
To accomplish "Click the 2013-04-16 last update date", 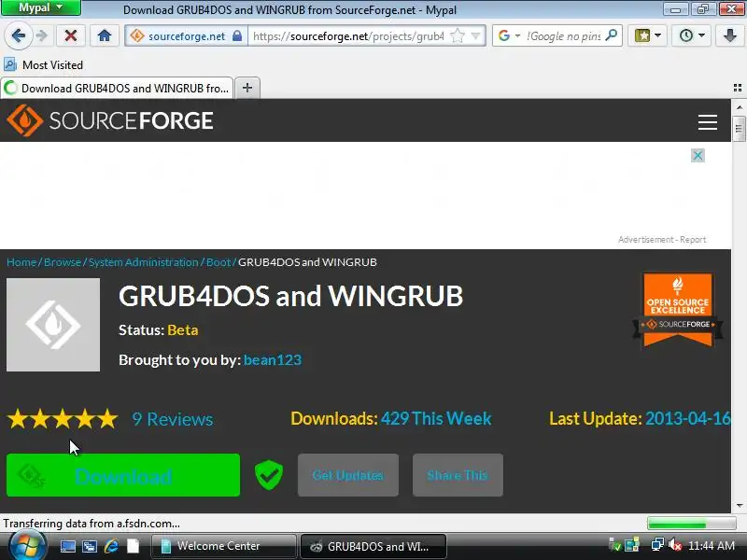I will [687, 418].
